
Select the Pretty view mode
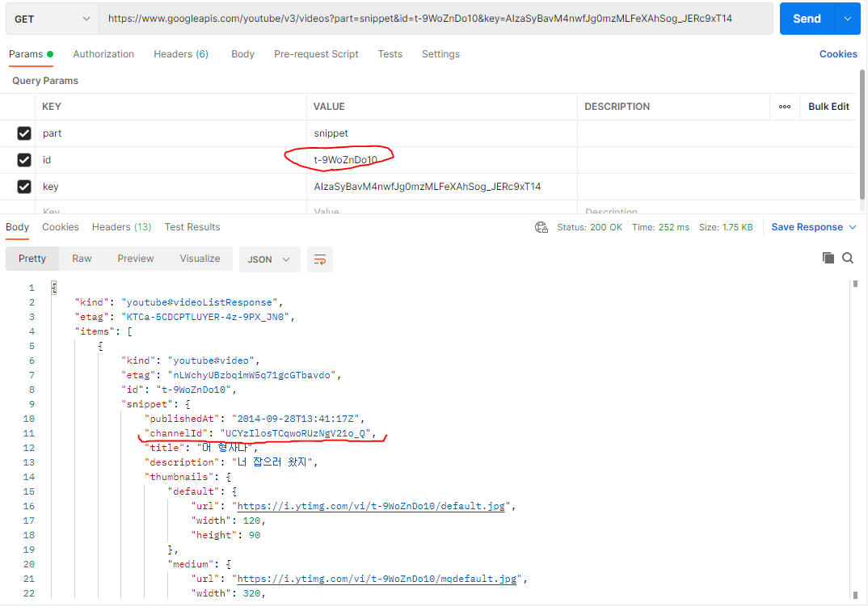32,259
